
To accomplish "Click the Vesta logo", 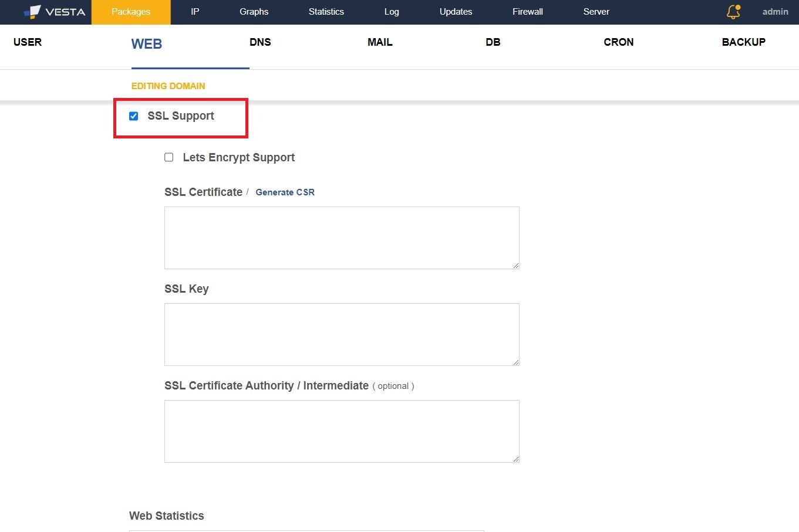I will 54,12.
